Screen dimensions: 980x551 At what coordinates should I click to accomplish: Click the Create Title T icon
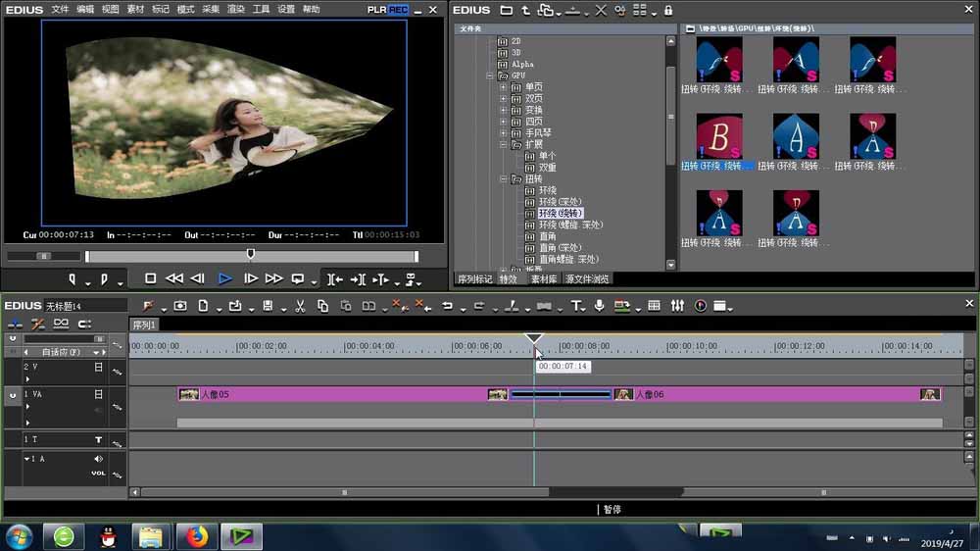575,306
